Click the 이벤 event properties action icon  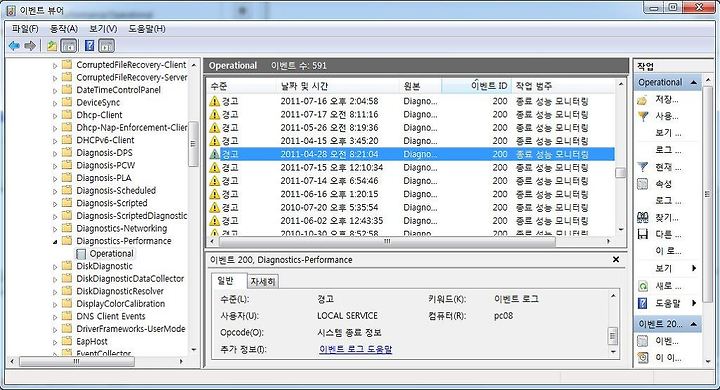click(x=643, y=341)
